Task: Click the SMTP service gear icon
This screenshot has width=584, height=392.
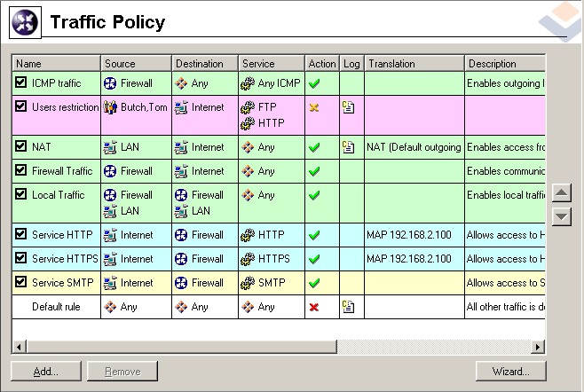Action: pos(248,283)
